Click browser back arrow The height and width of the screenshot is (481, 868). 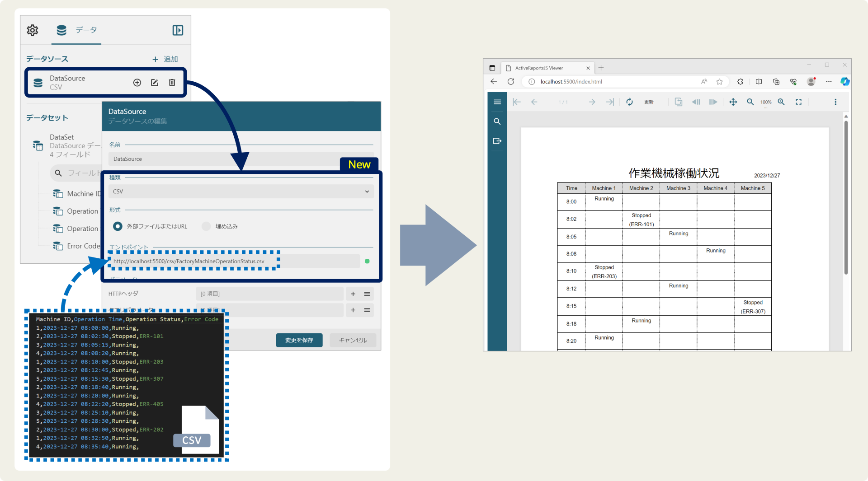click(x=494, y=82)
